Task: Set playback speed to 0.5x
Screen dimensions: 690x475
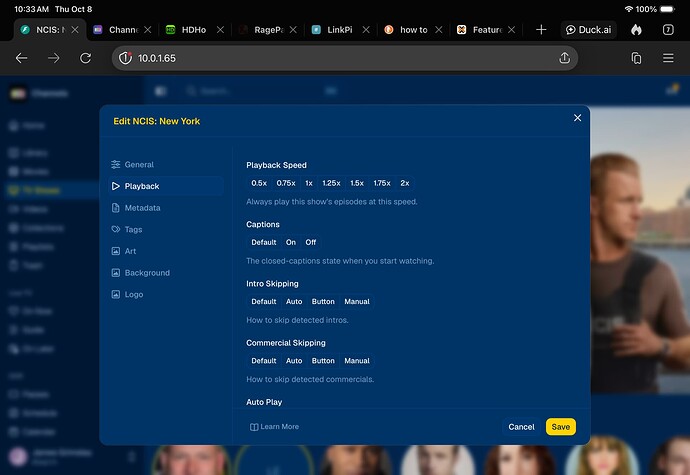Action: click(259, 183)
